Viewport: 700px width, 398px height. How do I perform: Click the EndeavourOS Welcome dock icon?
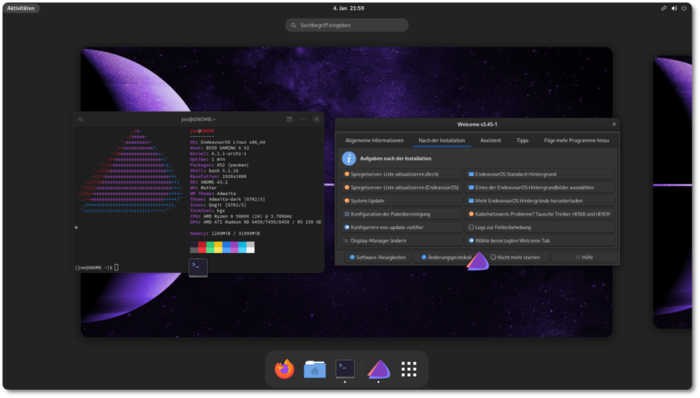(x=379, y=369)
